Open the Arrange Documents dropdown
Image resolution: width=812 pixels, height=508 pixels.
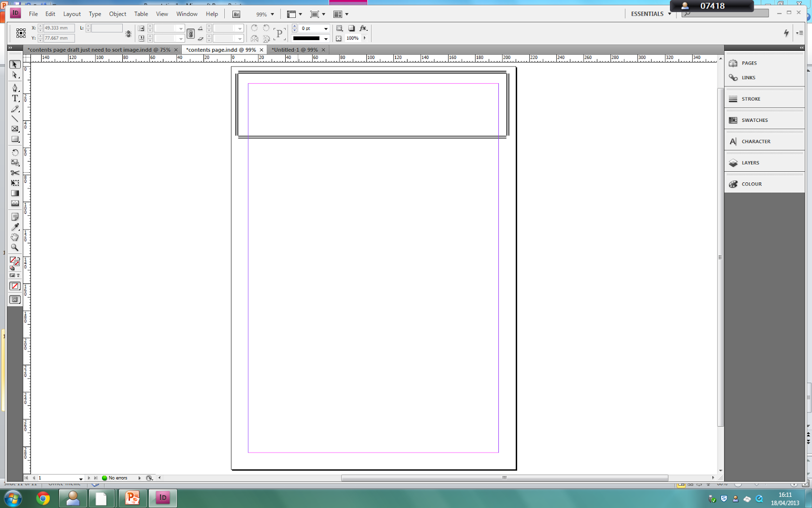341,14
